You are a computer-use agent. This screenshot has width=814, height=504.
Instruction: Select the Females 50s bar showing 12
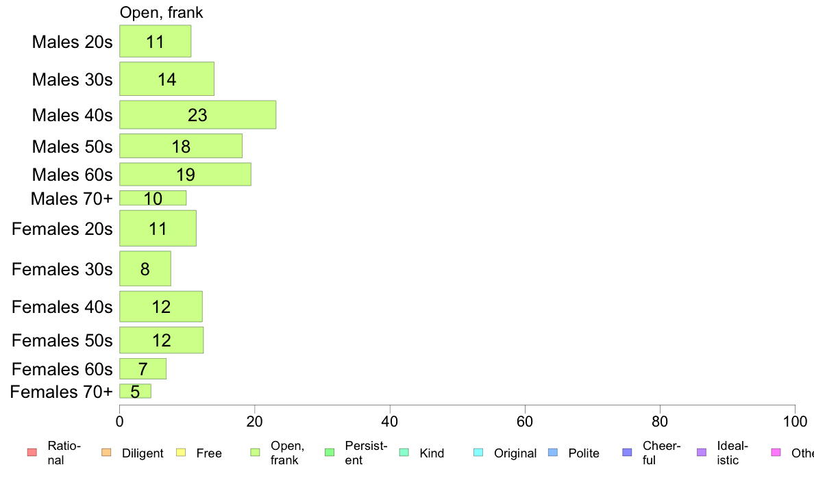(162, 340)
